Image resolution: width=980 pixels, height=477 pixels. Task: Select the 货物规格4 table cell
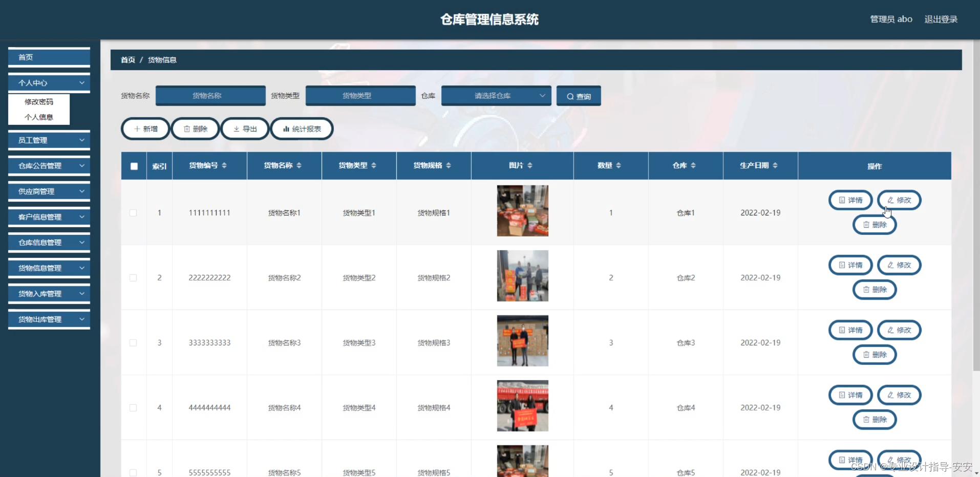pyautogui.click(x=434, y=408)
